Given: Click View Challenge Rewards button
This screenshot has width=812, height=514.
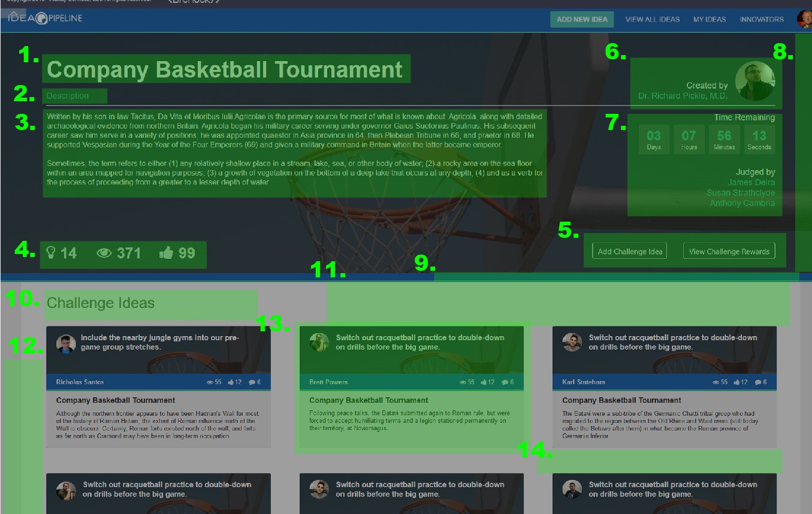Looking at the screenshot, I should (x=729, y=251).
